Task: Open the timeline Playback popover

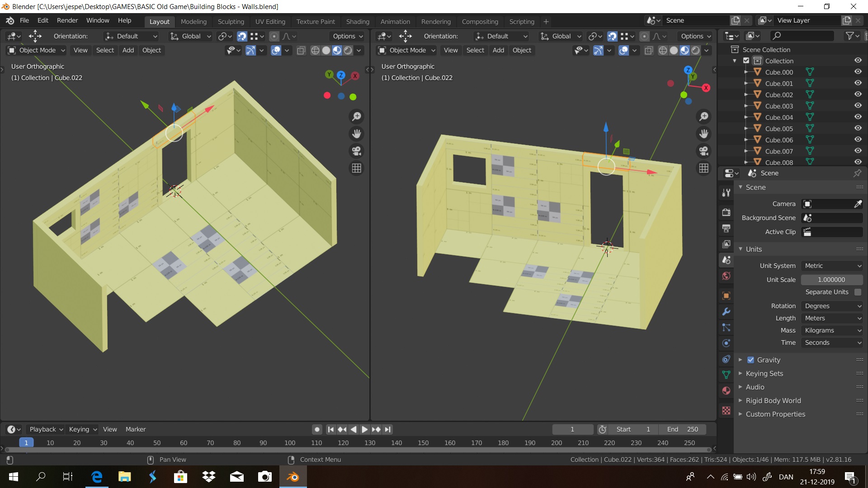Action: (46, 429)
